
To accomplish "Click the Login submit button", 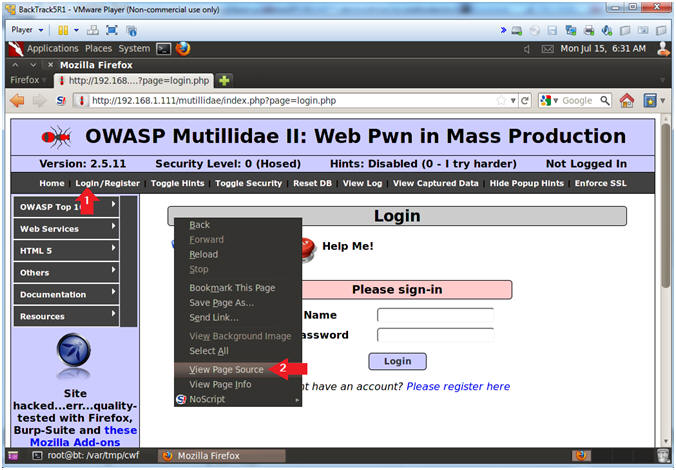I will click(397, 361).
